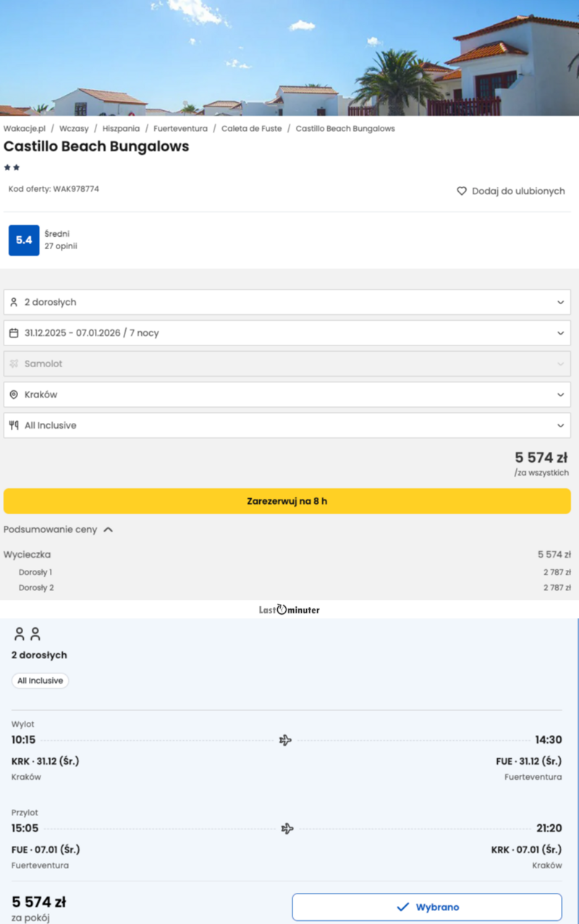The height and width of the screenshot is (924, 579).
Task: Open the All Inclusive board dropdown
Action: 287,425
